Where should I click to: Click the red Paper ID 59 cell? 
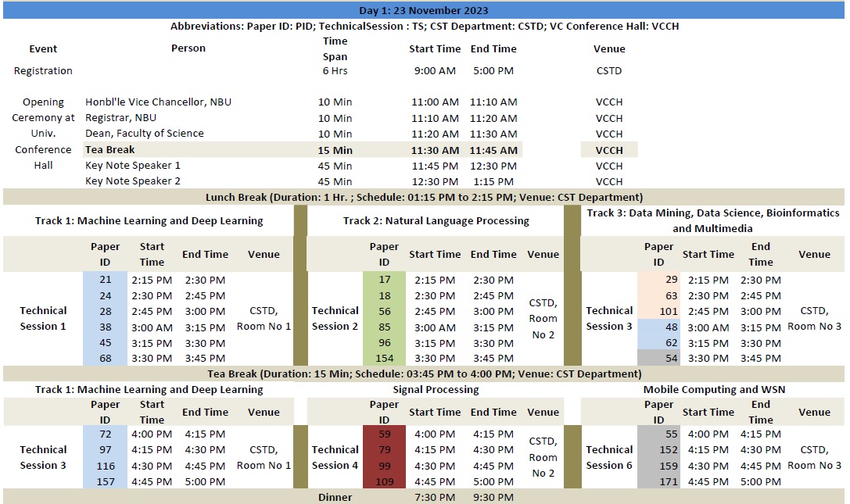tap(384, 434)
